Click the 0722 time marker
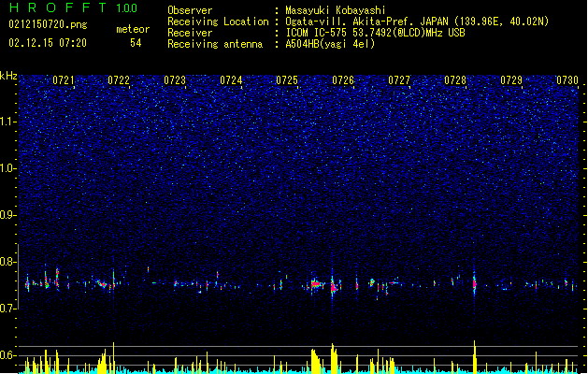Viewport: 588px width, 374px height. coord(119,80)
